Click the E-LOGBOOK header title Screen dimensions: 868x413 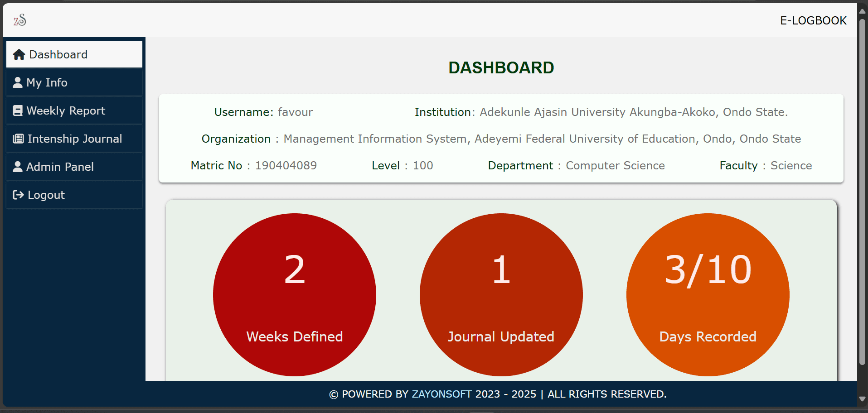pos(813,20)
